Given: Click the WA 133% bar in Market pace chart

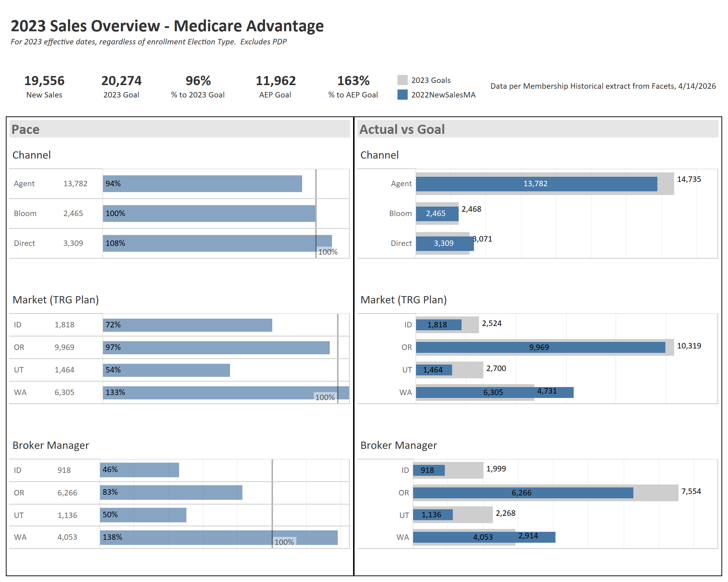Looking at the screenshot, I should [218, 392].
